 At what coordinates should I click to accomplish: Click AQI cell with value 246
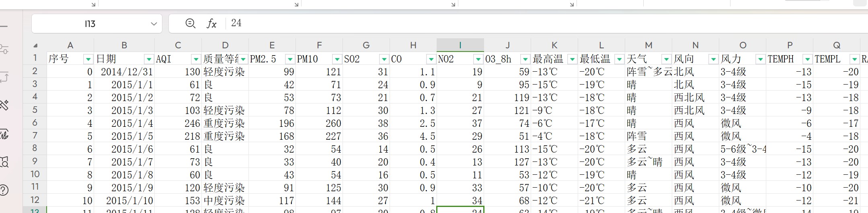[x=178, y=123]
